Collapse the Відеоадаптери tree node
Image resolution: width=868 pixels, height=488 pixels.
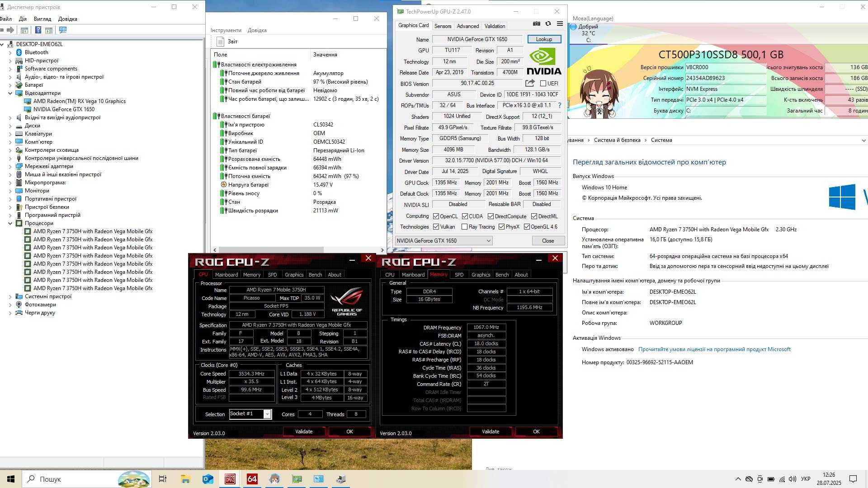[10, 93]
